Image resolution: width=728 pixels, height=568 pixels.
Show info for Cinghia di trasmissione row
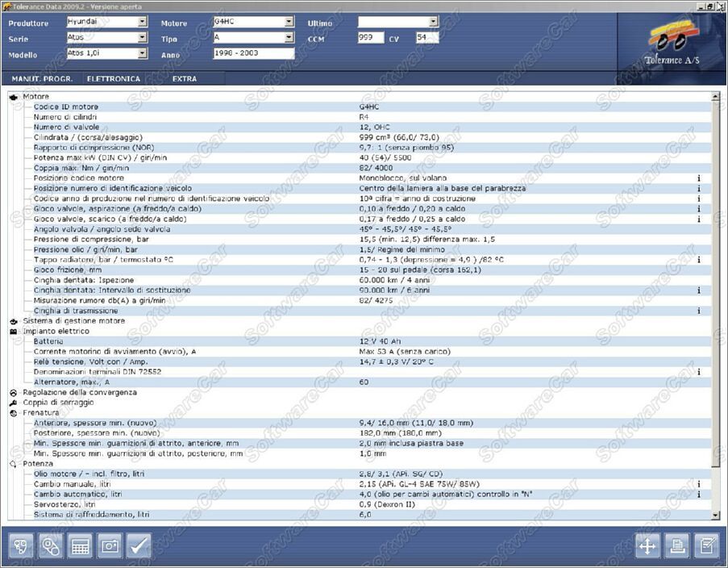[698, 311]
